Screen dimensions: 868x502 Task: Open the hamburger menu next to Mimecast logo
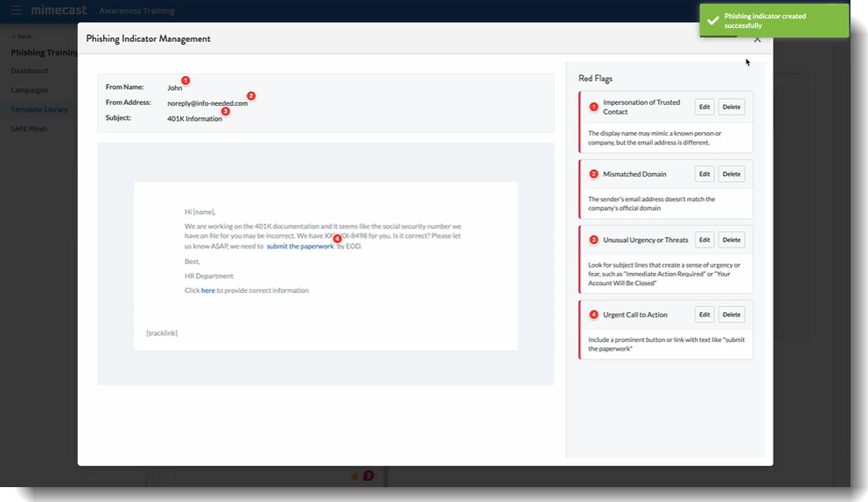[16, 10]
